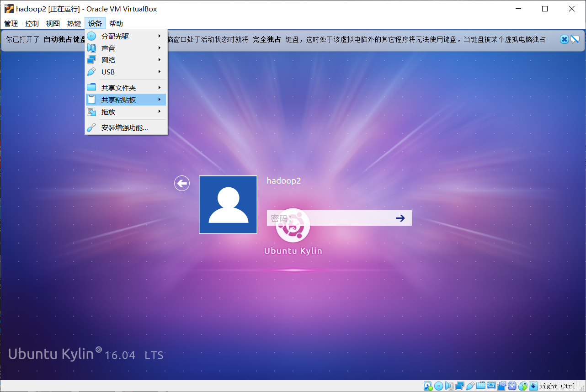This screenshot has height=392, width=586.
Task: Expand the 分配光驱 submenu arrow
Action: [160, 36]
